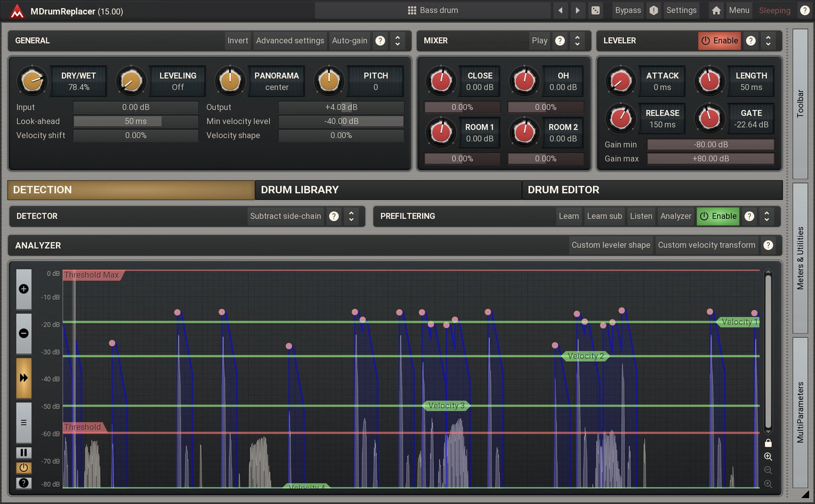This screenshot has width=815, height=504.
Task: Click the analyzer zoom-out minus icon
Action: click(24, 333)
